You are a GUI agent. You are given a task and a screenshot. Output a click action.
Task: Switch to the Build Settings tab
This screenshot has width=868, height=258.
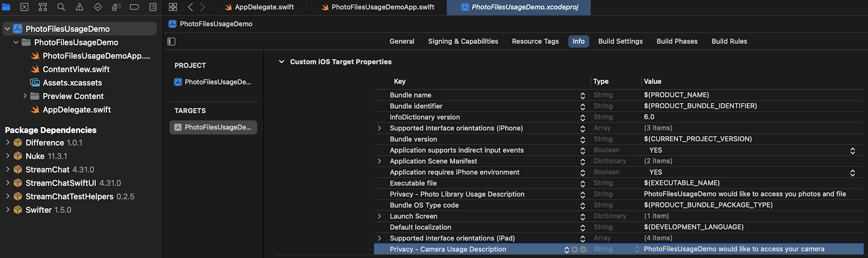[620, 41]
